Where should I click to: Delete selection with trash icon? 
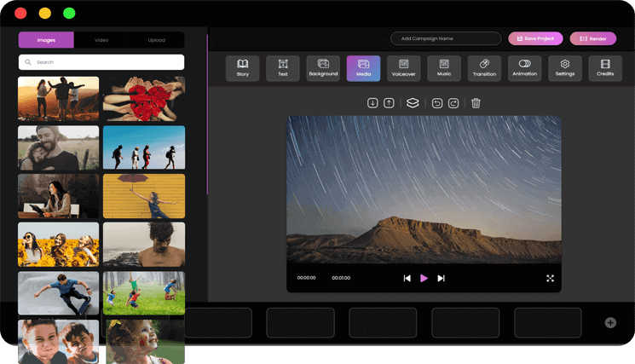[476, 103]
